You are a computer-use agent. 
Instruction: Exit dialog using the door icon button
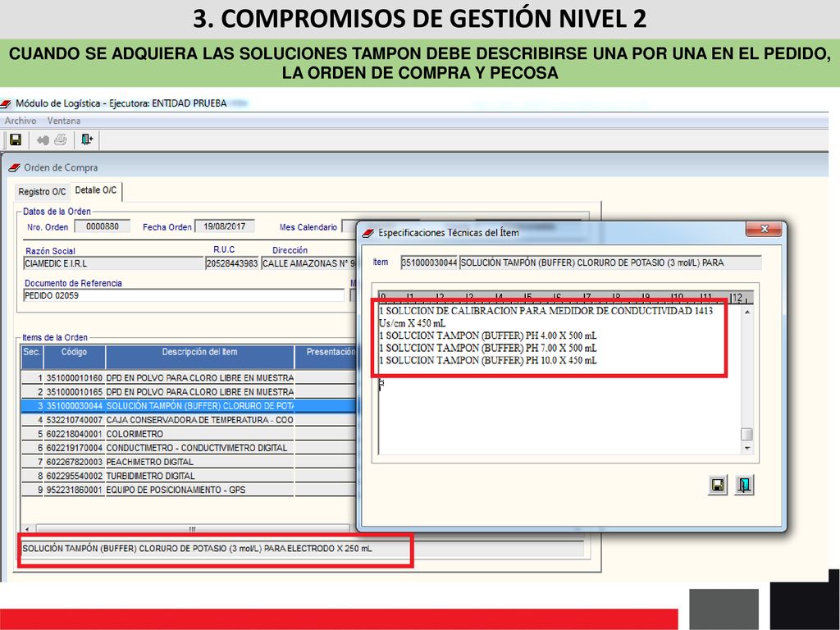[744, 486]
